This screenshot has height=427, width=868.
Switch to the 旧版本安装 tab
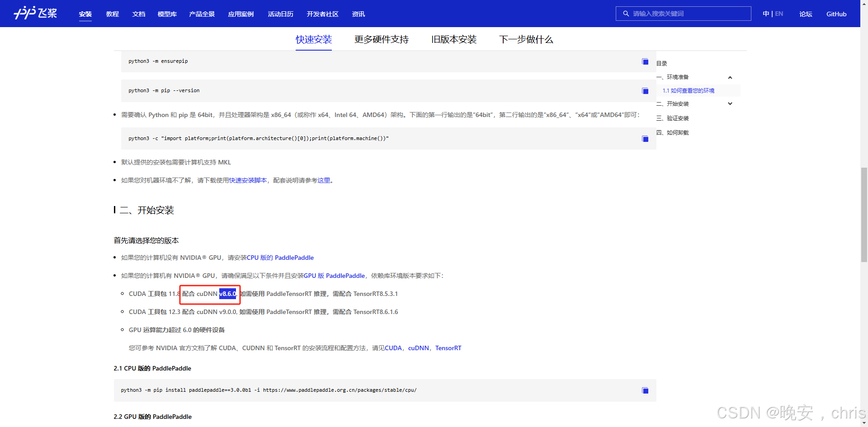click(x=453, y=39)
